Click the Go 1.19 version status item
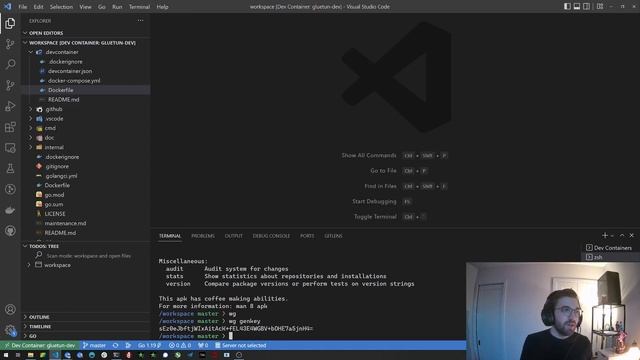The image size is (640, 360). tap(149, 345)
